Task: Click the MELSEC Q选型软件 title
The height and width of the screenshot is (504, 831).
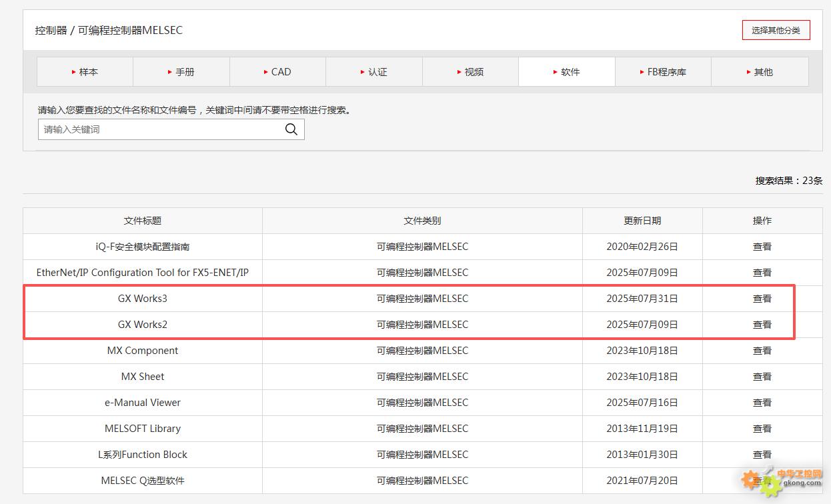Action: click(x=143, y=481)
